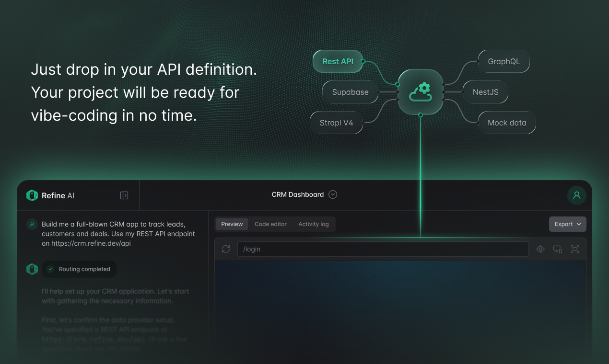Select the GraphQL node
The image size is (609, 364).
pyautogui.click(x=504, y=61)
